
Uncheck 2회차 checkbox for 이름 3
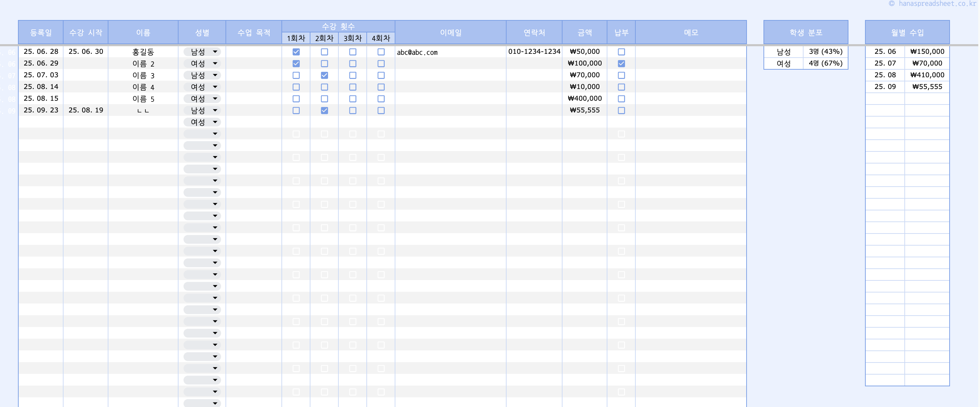pos(324,75)
